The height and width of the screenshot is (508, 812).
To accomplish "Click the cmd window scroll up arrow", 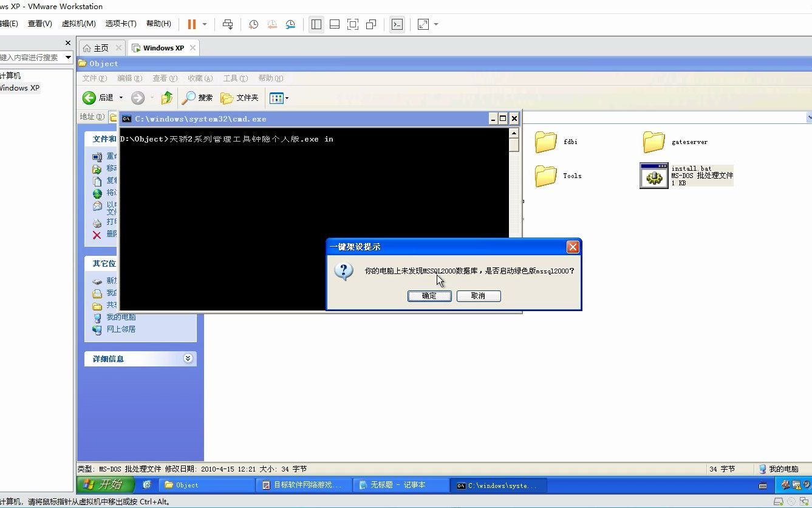I will tap(514, 133).
